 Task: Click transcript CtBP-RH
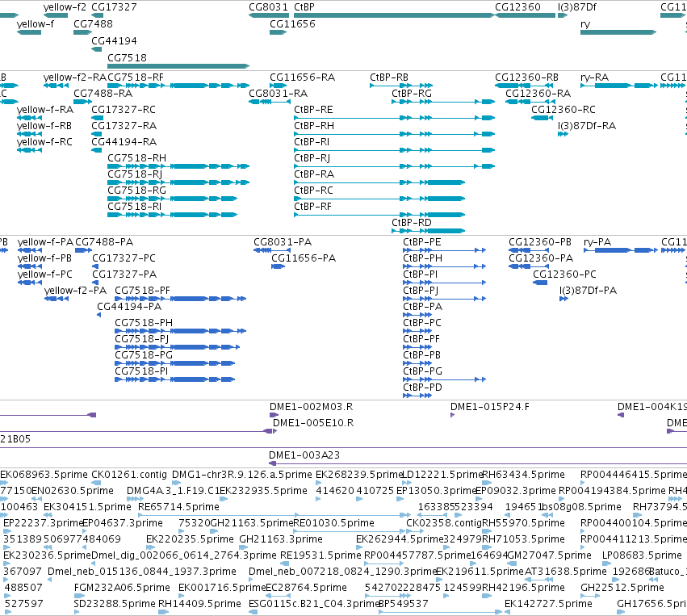[x=314, y=126]
